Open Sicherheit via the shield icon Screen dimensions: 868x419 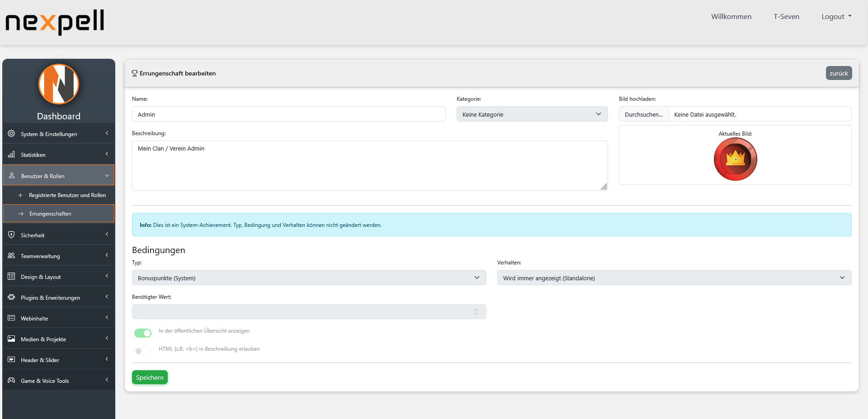click(11, 235)
